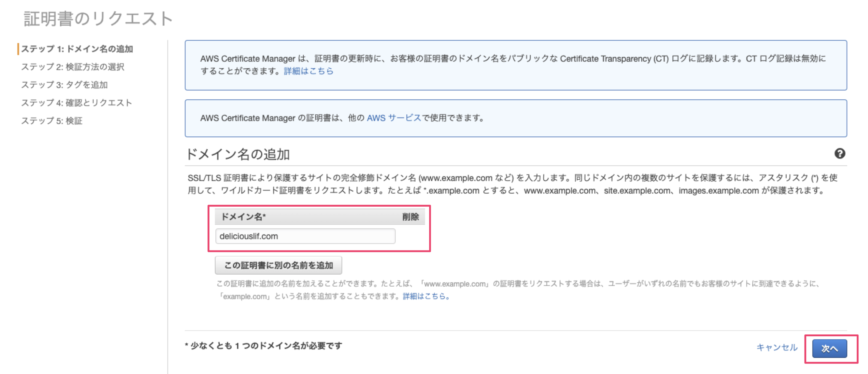The height and width of the screenshot is (374, 868).
Task: Select Step 1 ドメイン名の追加 in sidebar
Action: click(x=77, y=49)
